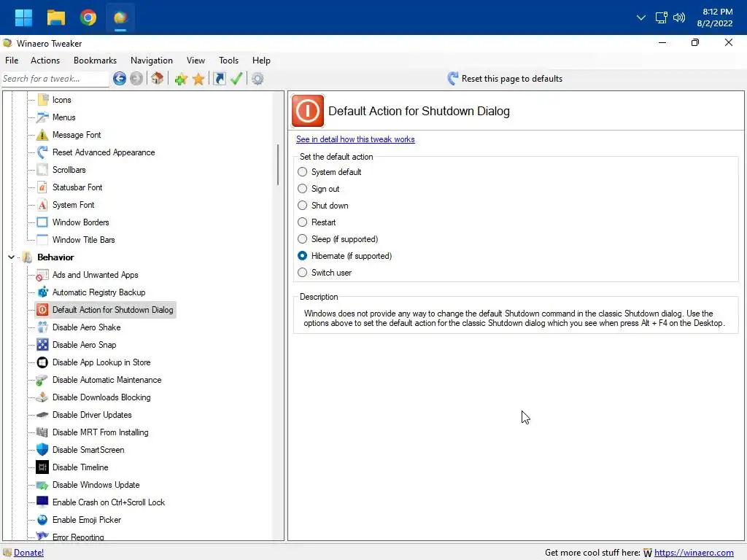Click the grey Forward navigation arrow

pos(136,79)
